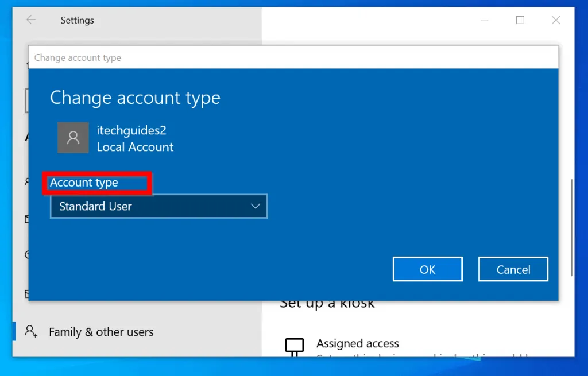Select Family & other users in sidebar
The height and width of the screenshot is (376, 588).
(101, 332)
